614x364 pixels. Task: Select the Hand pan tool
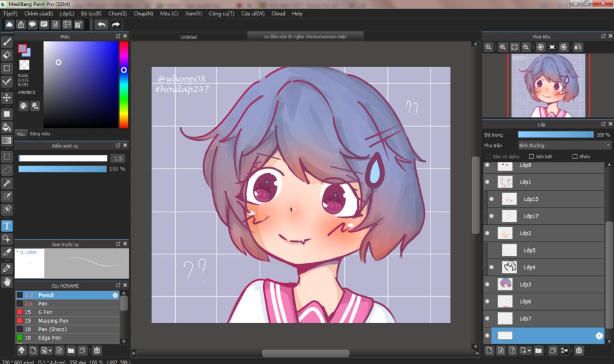tap(7, 281)
